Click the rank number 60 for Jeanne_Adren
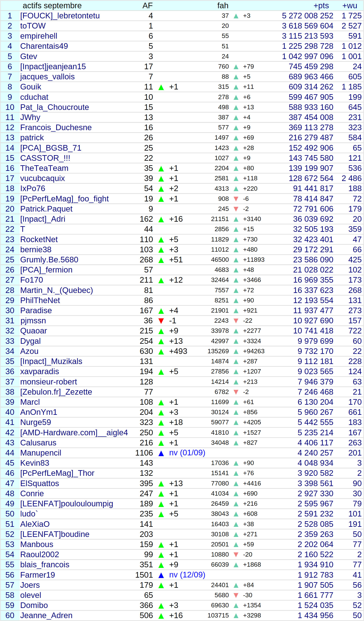364x621 pixels. (10, 615)
